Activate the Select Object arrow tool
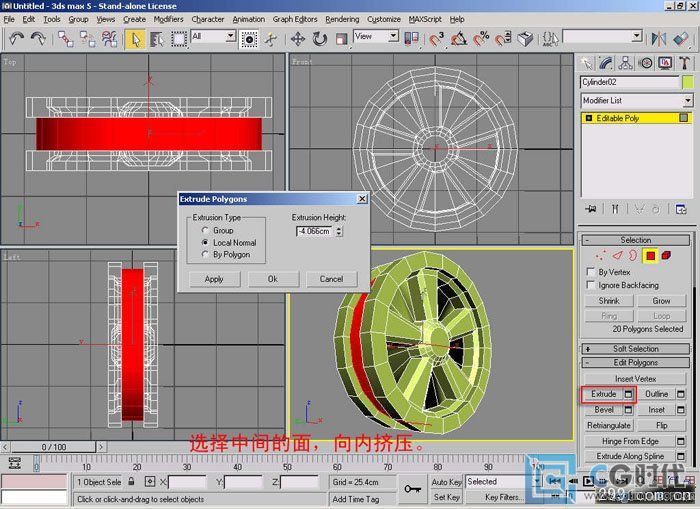Screen dimensions: 700x509 click(x=135, y=39)
